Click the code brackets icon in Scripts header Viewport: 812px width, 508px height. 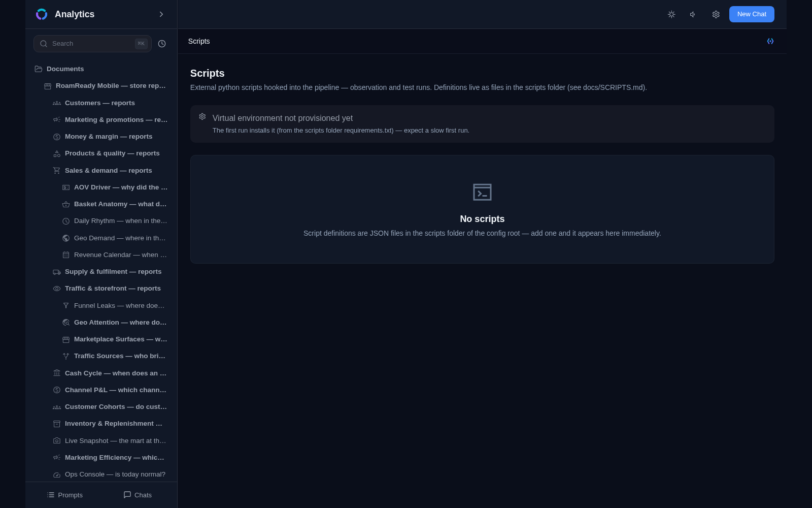point(770,41)
